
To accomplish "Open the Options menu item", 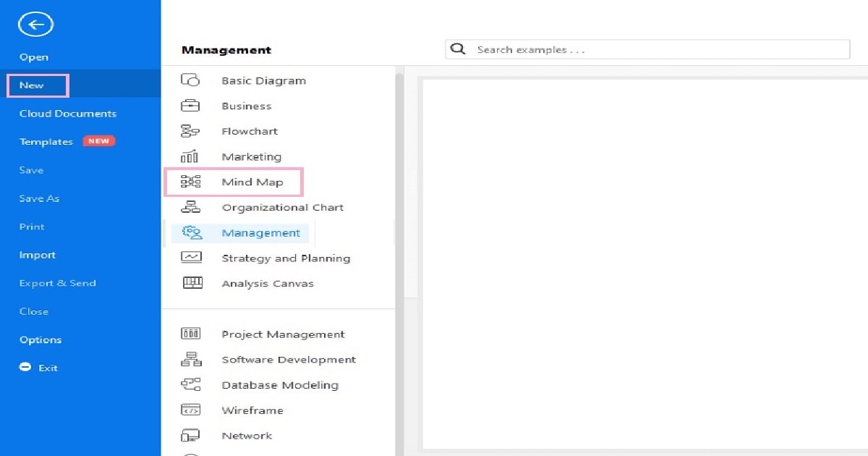I will coord(41,339).
